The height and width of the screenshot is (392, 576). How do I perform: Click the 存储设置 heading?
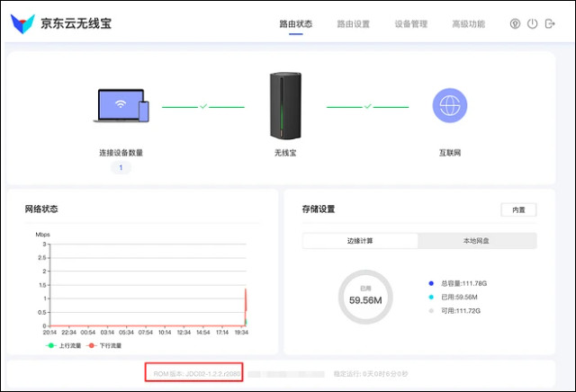point(319,209)
